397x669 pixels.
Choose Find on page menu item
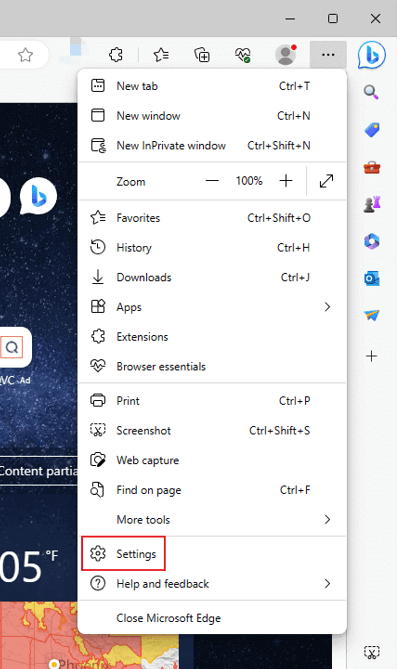(212, 490)
